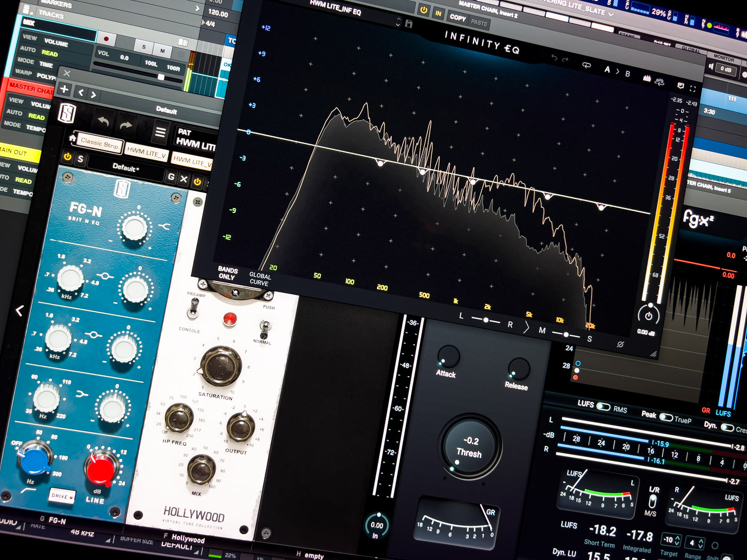Click the PASTE button
The height and width of the screenshot is (560, 747).
479,23
